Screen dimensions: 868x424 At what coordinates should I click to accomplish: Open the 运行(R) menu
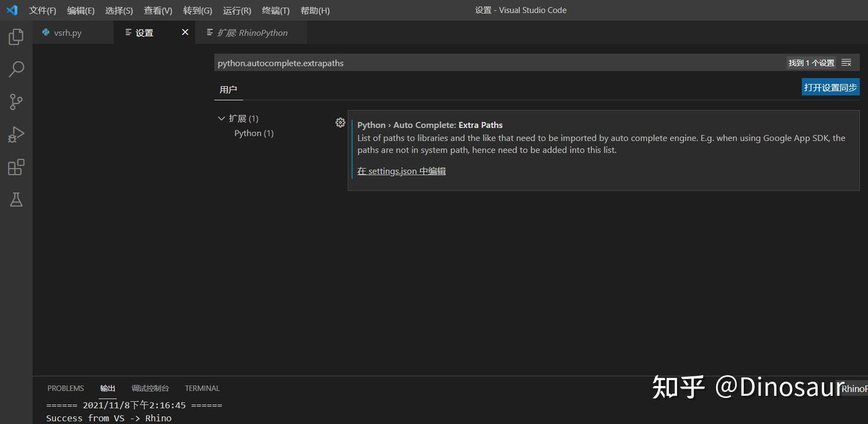click(x=236, y=10)
